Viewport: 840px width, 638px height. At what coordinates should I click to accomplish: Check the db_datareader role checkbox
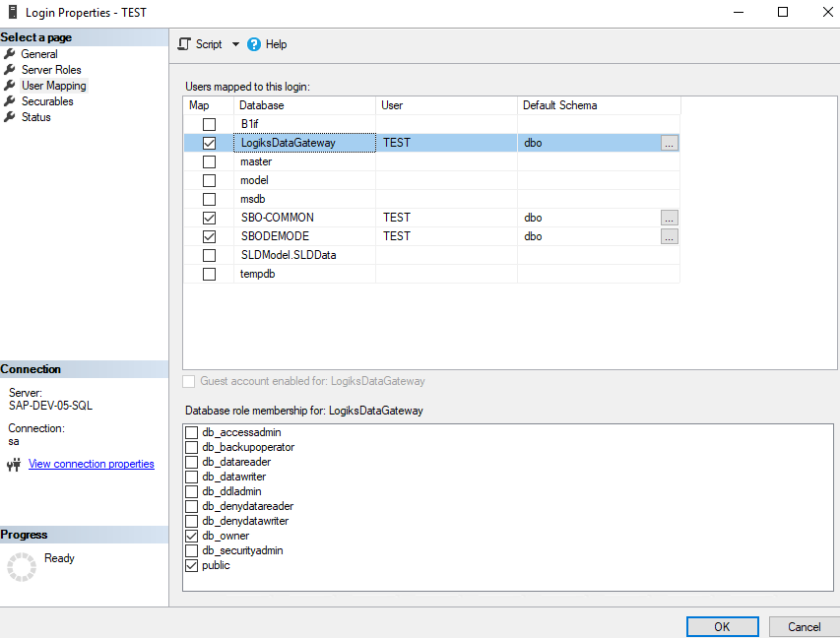pos(192,462)
